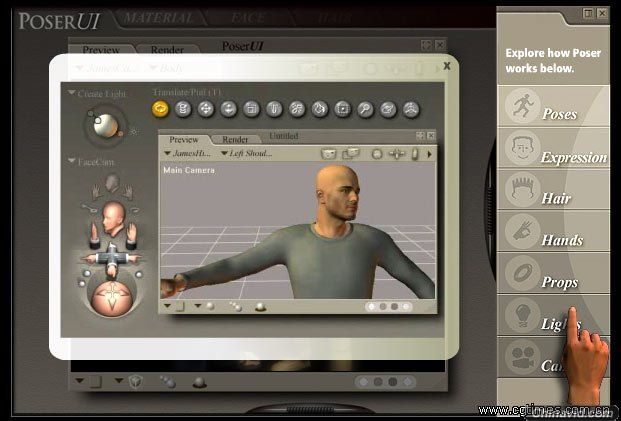The image size is (621, 421).
Task: Click the camera icon in Untitled preview toolbar
Action: pyautogui.click(x=328, y=153)
